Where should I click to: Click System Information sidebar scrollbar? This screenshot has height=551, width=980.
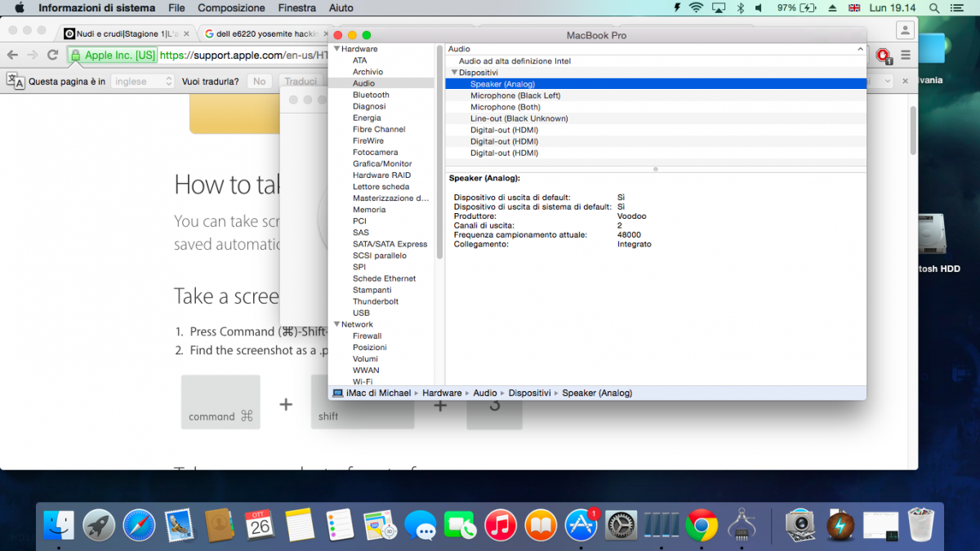pos(439,153)
